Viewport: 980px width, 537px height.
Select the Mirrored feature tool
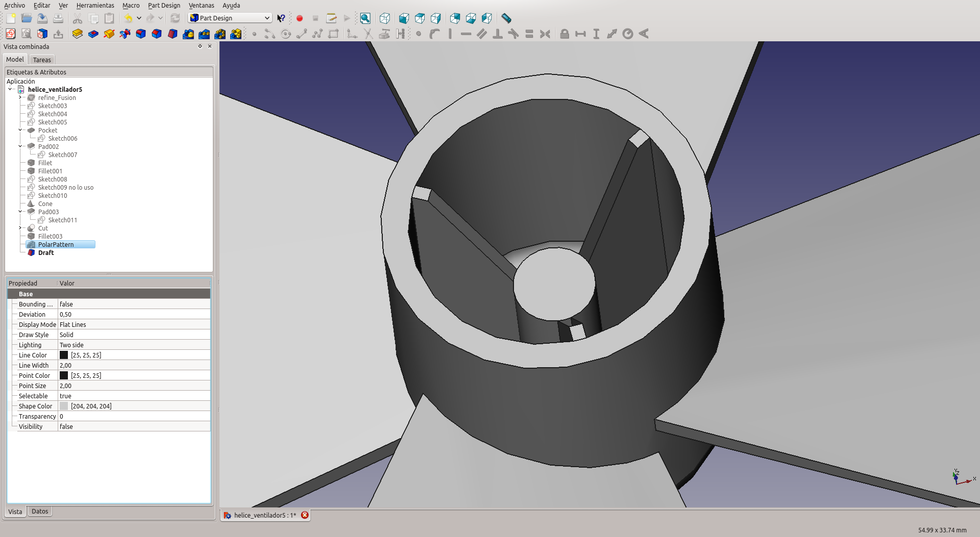coord(188,34)
